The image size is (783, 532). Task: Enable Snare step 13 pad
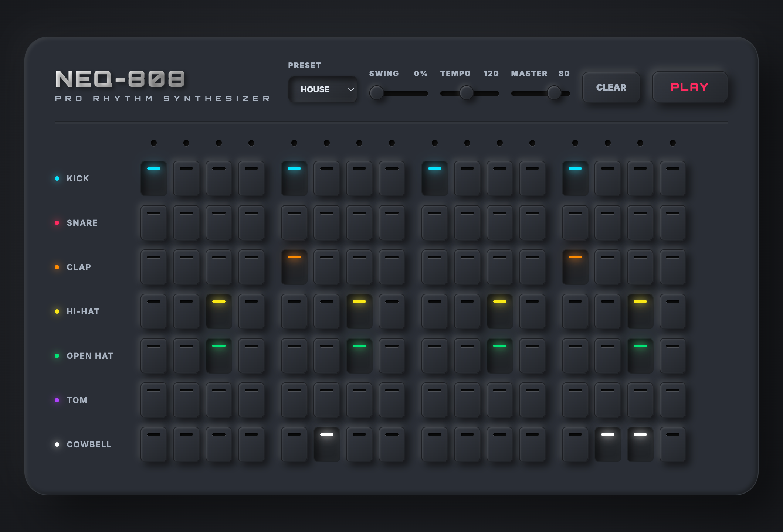click(x=575, y=223)
